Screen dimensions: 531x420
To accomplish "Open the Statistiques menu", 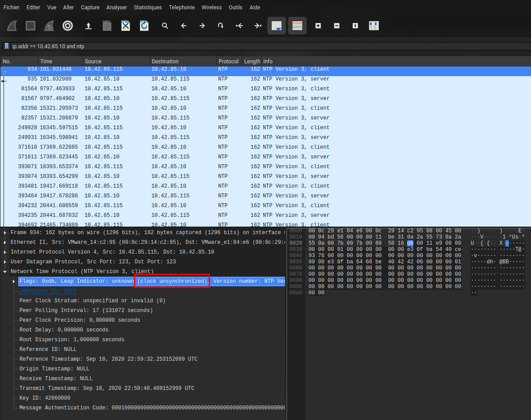I will point(147,7).
